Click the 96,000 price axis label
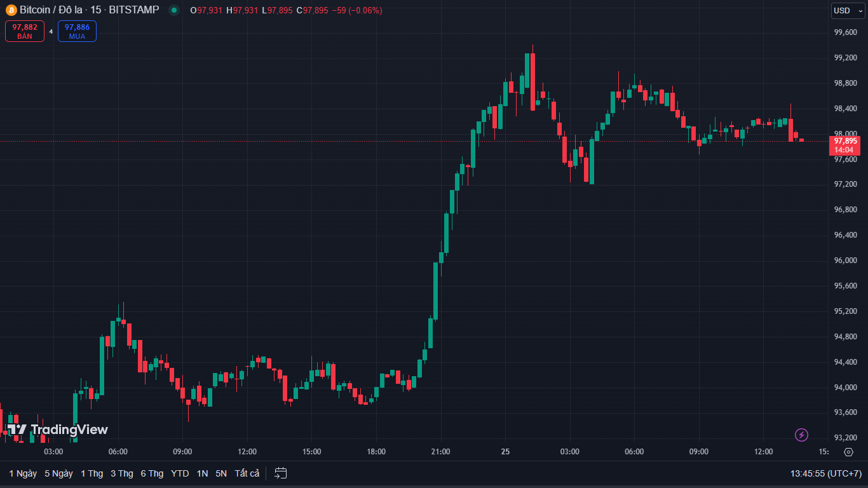 tap(846, 261)
